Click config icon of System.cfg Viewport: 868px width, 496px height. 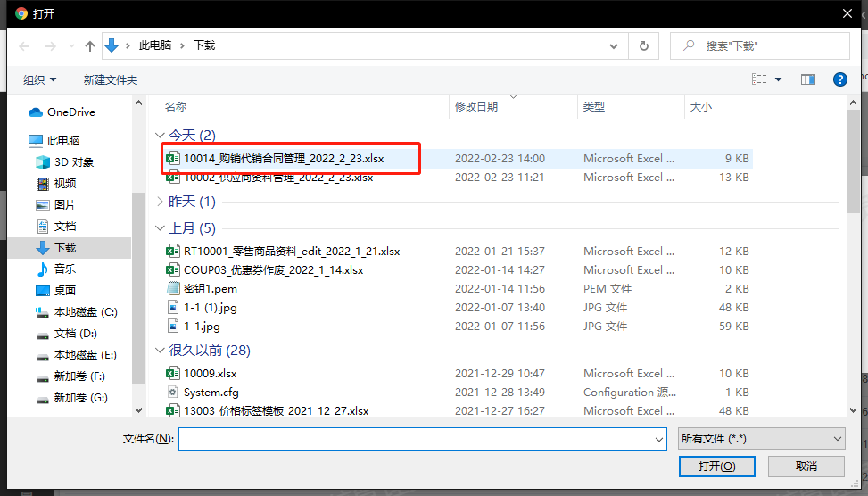173,393
